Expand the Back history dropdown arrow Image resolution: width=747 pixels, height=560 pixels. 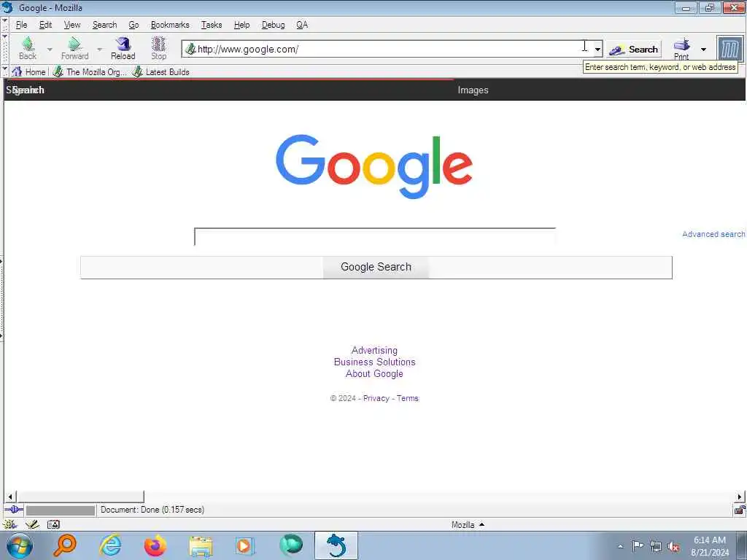(50, 49)
